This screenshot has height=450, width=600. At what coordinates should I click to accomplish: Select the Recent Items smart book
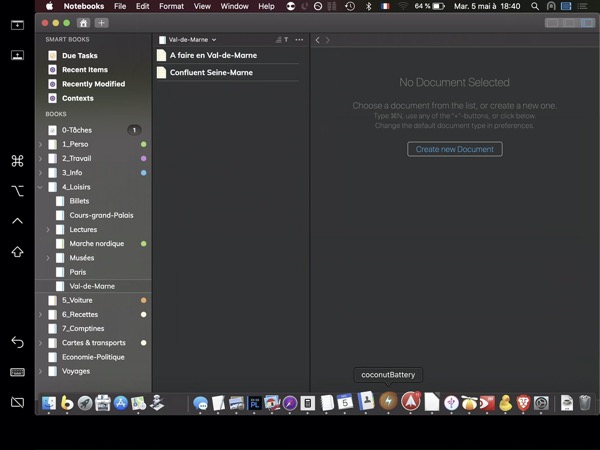(x=84, y=70)
